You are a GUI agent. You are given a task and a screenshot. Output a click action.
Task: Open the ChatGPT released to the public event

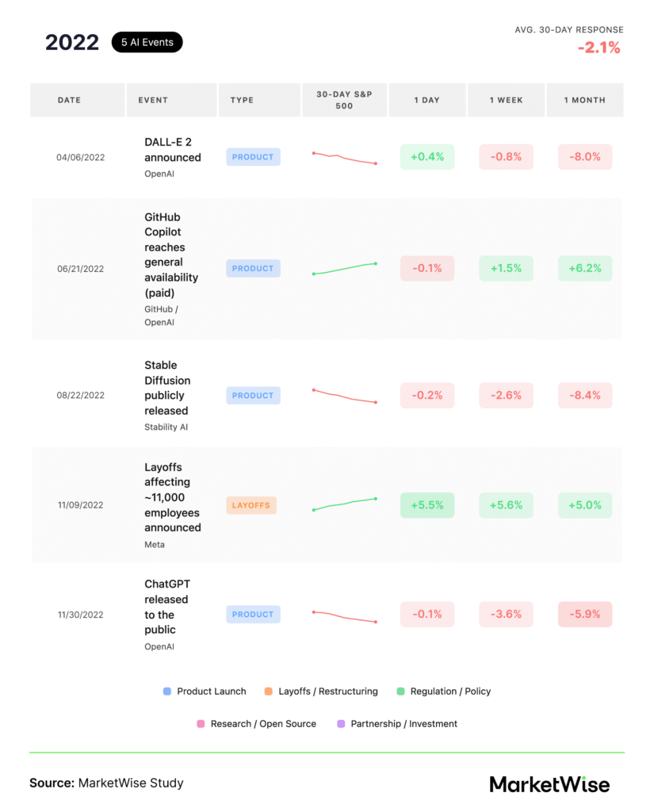(166, 607)
